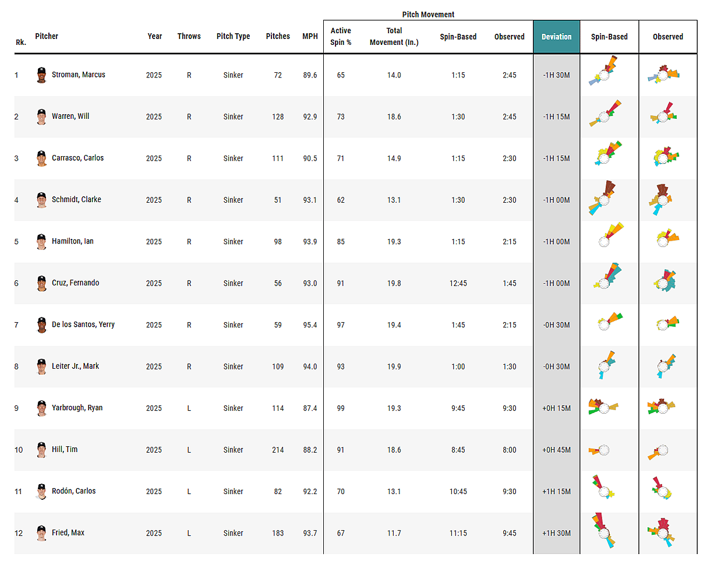Click Carlos Carrasco's player photo
This screenshot has width=728, height=568.
[41, 158]
